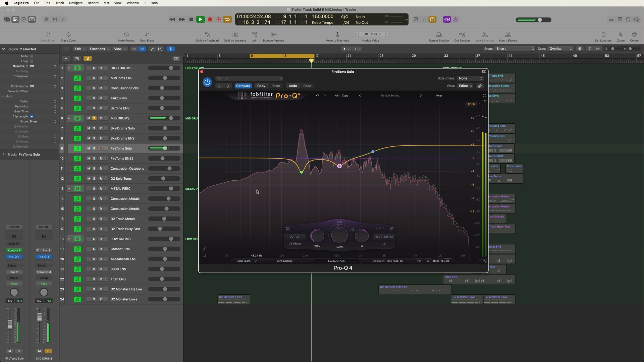Open the Editors scissors toolbar icon
644x362 pixels.
(x=63, y=19)
